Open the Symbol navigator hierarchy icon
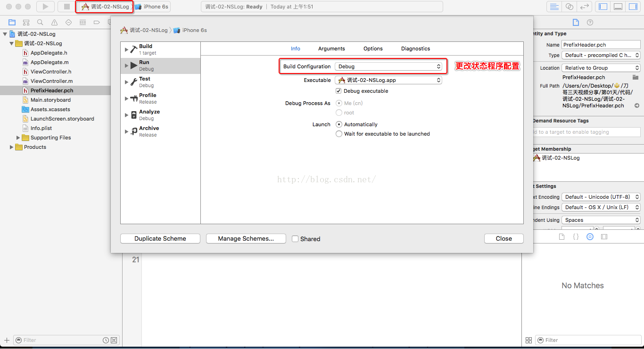 point(26,22)
